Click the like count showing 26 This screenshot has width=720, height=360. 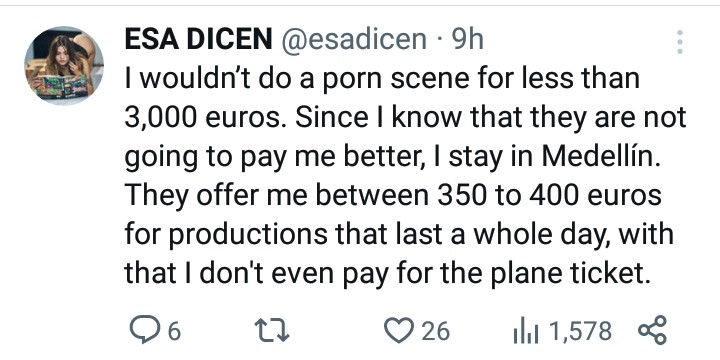(x=435, y=331)
